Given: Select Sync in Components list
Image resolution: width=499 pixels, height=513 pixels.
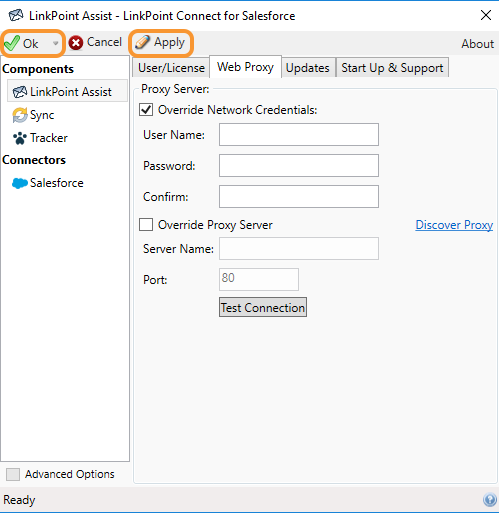Looking at the screenshot, I should click(42, 115).
